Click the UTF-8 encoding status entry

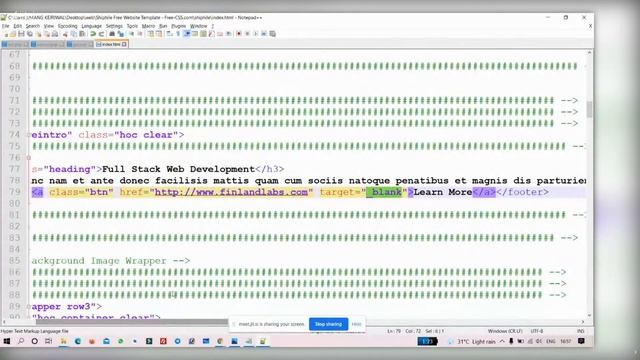coord(537,331)
